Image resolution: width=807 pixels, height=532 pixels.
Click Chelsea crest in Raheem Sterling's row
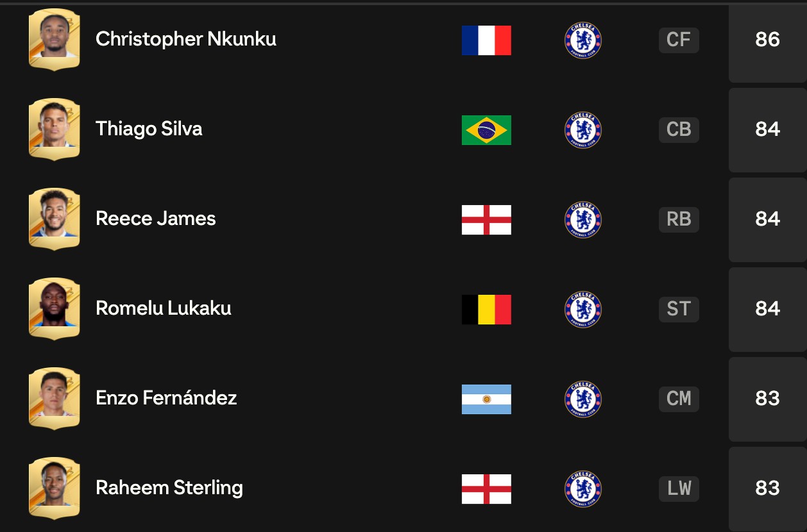coord(583,489)
